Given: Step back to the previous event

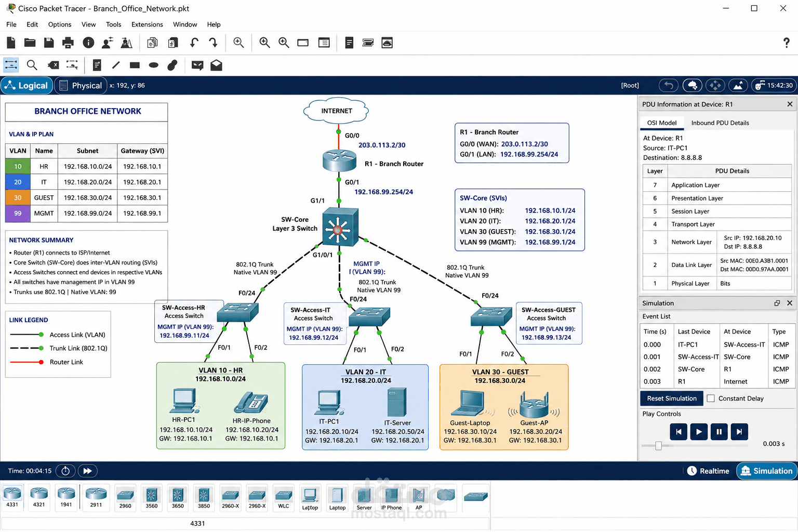Looking at the screenshot, I should (679, 431).
